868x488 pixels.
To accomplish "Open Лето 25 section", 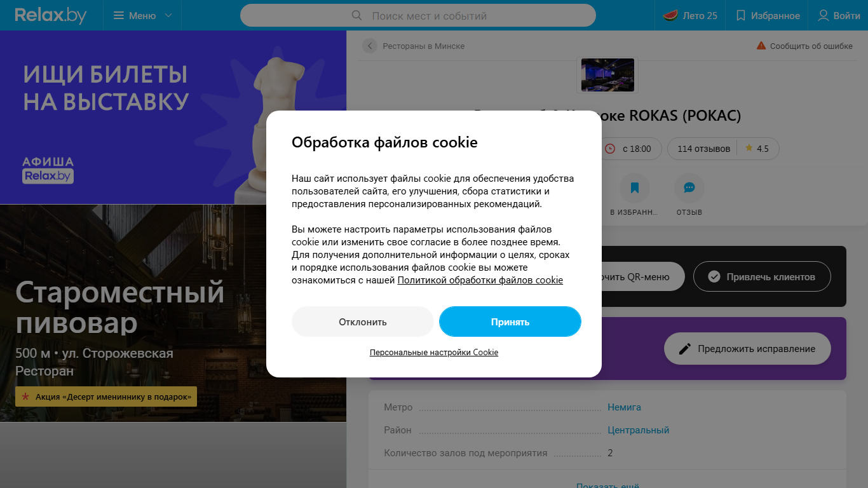I will point(690,15).
